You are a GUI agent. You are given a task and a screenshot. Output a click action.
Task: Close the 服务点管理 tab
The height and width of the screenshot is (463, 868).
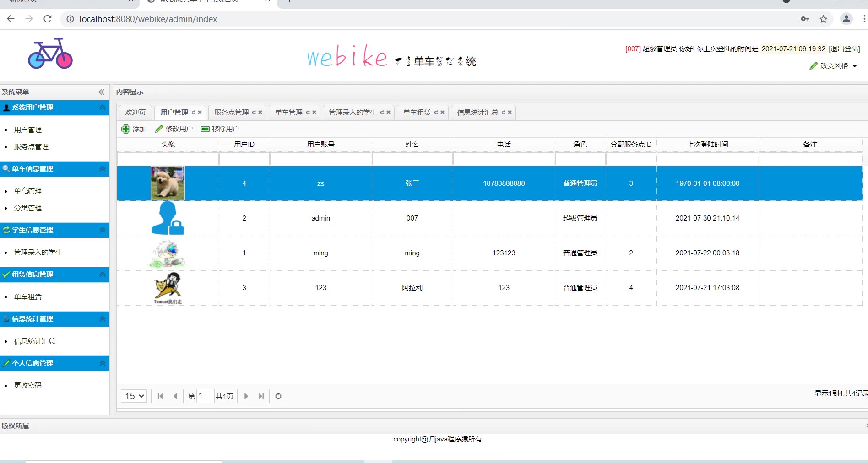click(260, 113)
